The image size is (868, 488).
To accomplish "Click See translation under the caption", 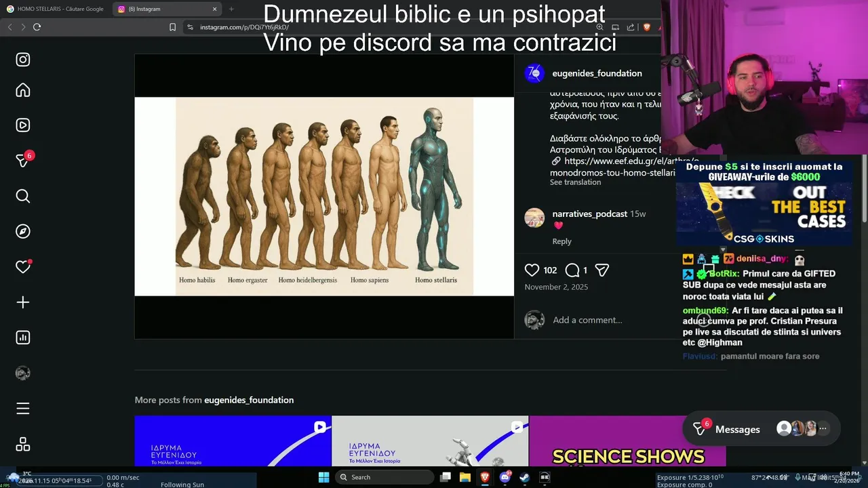I will [x=575, y=182].
